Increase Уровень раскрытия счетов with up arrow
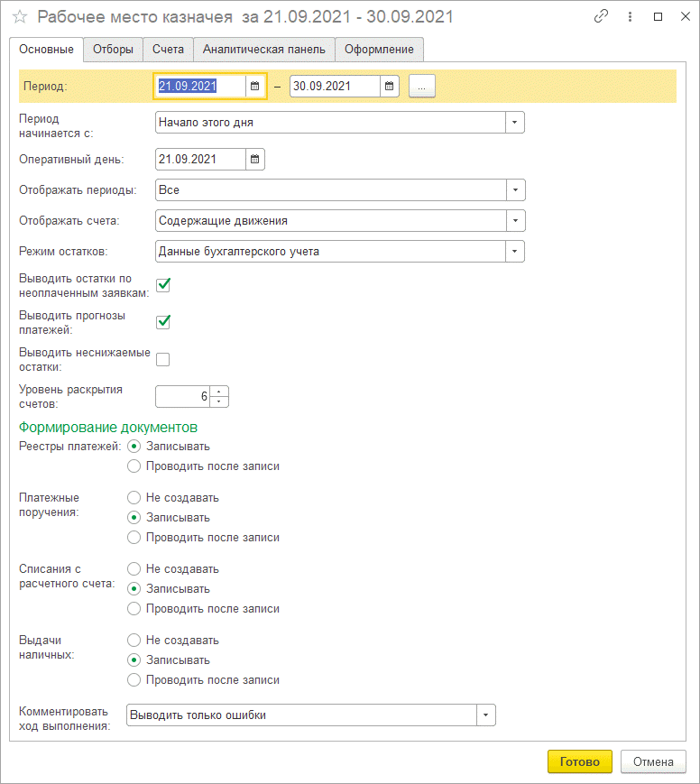The height and width of the screenshot is (784, 700). pyautogui.click(x=220, y=392)
